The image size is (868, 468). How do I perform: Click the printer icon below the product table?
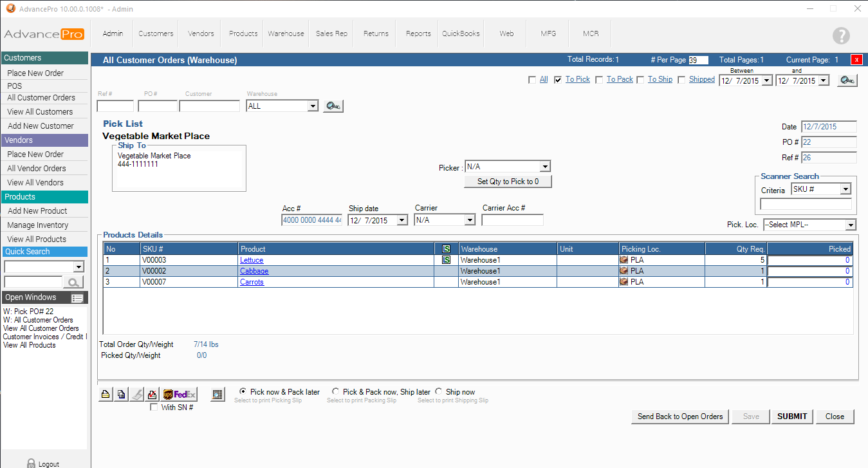[x=106, y=395]
